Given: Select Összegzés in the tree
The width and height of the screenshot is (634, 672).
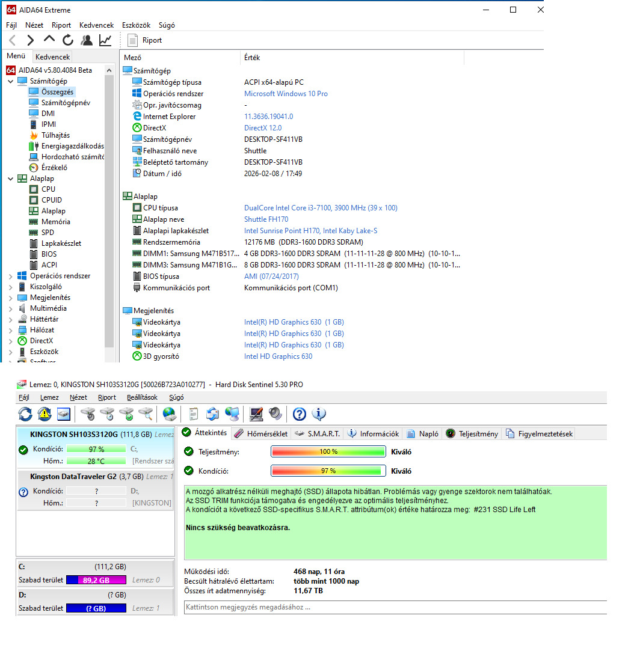Looking at the screenshot, I should coord(57,92).
